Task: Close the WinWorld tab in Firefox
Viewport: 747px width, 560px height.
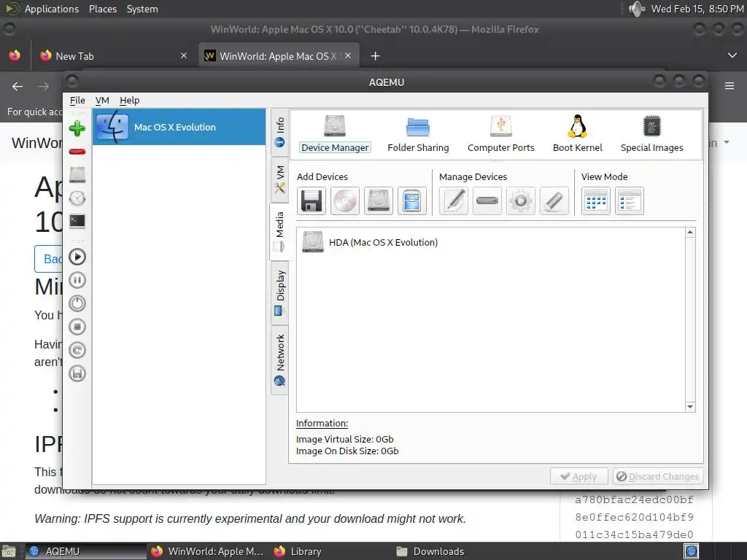Action: (x=348, y=55)
